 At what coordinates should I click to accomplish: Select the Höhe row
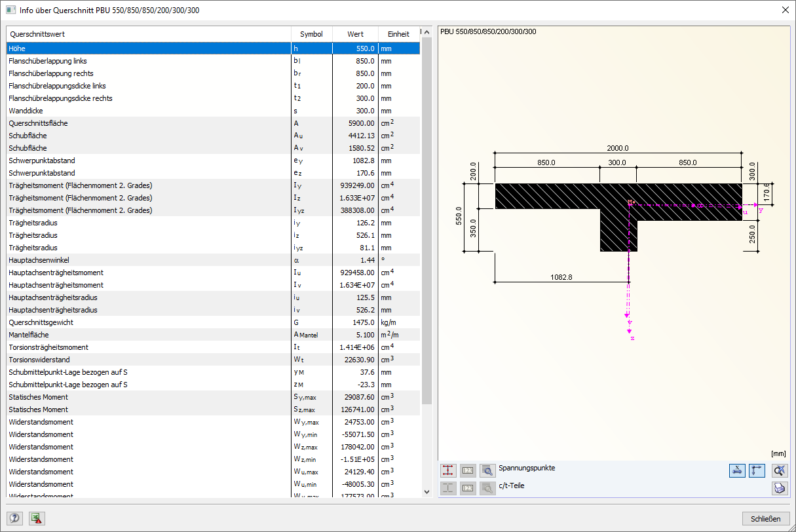pos(148,48)
